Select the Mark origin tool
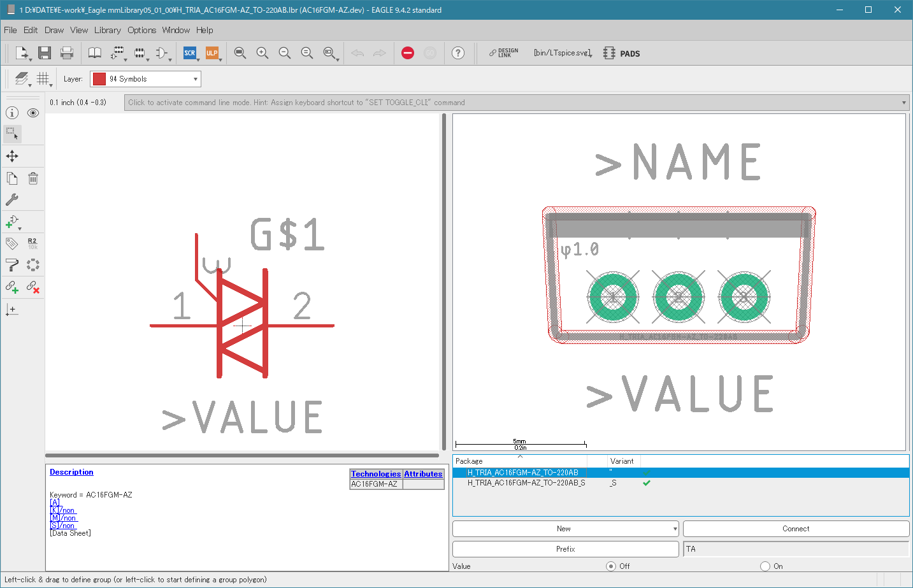 click(x=12, y=310)
